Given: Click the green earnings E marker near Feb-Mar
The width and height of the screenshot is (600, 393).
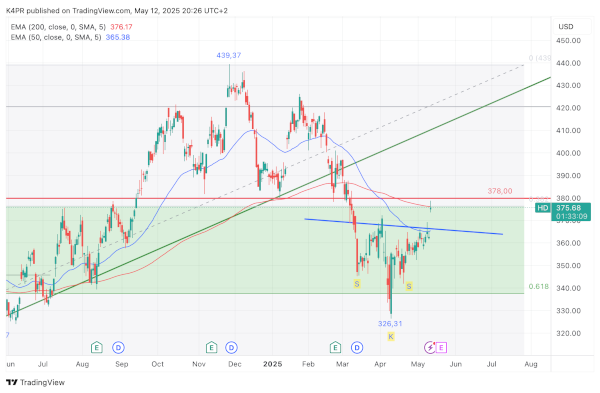Looking at the screenshot, I should tap(335, 347).
